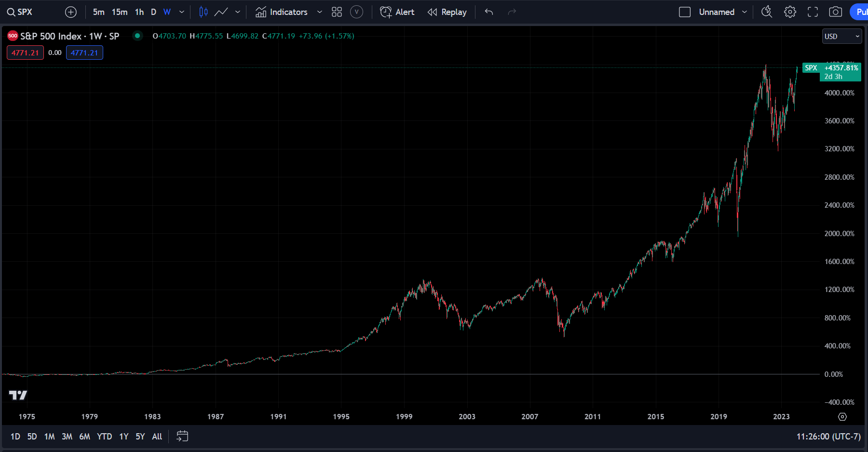Expand the layout management dropdown arrow

coord(745,12)
